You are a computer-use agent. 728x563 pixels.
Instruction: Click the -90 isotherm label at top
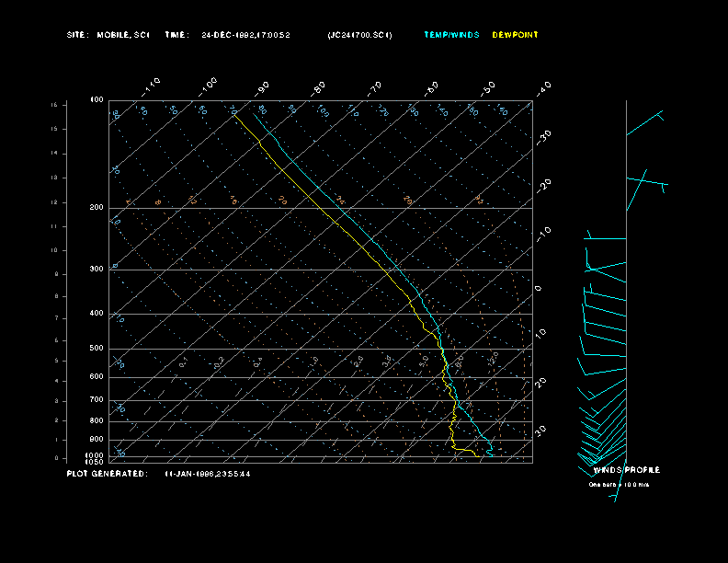262,89
